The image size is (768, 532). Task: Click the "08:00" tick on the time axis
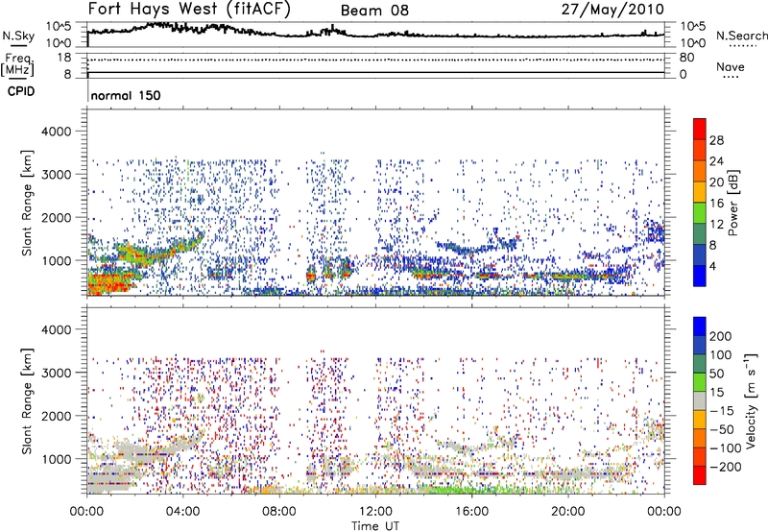coord(279,512)
